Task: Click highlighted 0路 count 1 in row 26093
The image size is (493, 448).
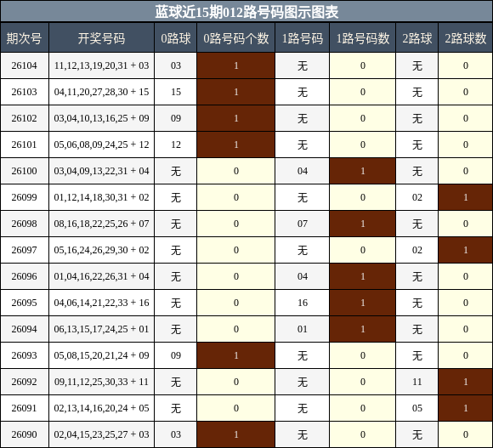Action: tap(236, 355)
